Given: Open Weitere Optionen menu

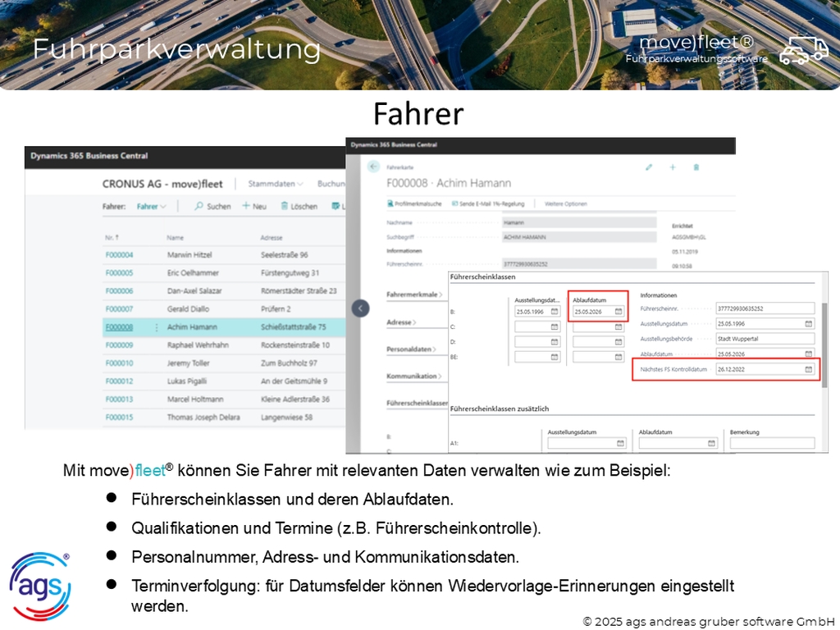Looking at the screenshot, I should pos(566,203).
